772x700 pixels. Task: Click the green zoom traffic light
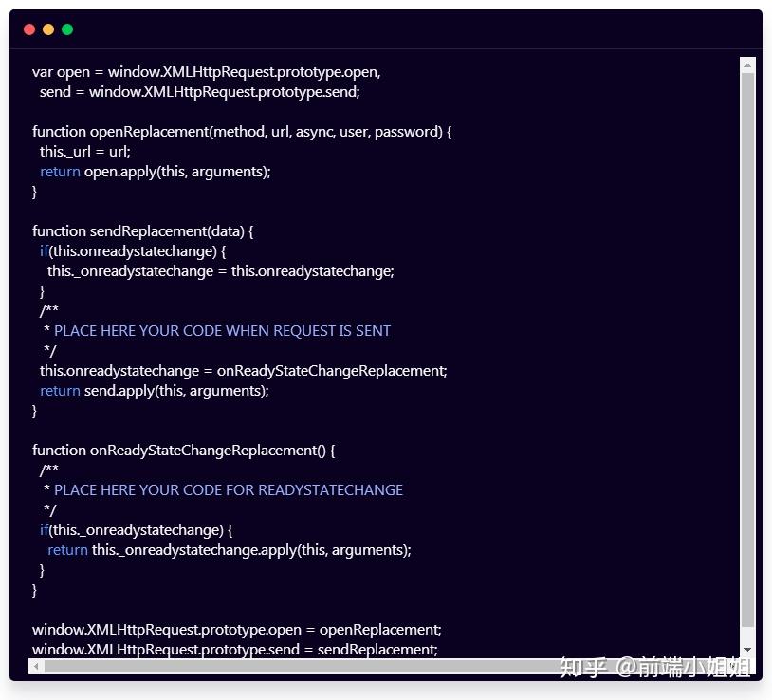[x=67, y=29]
